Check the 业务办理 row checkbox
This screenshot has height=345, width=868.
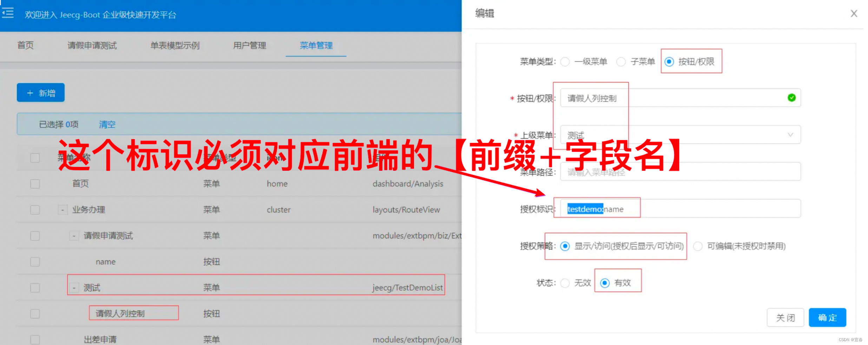point(35,210)
